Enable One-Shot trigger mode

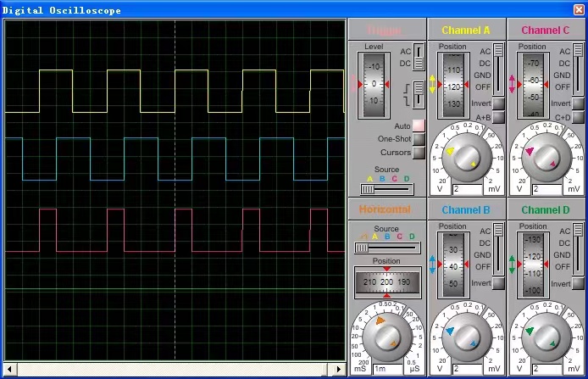(419, 139)
